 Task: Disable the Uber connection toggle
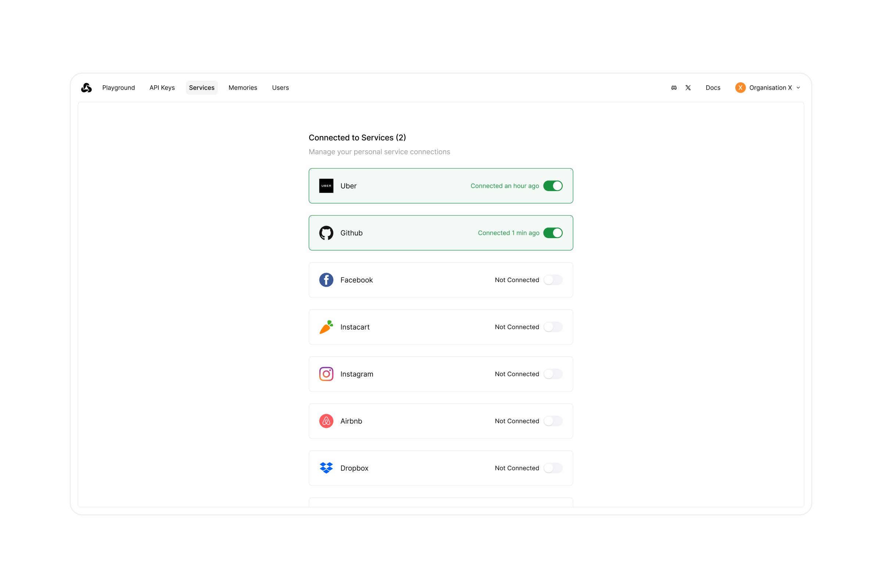553,186
